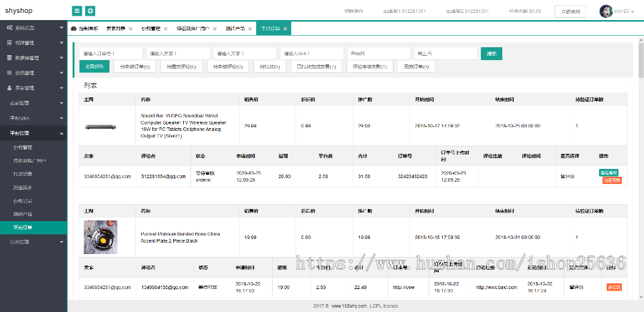Image resolution: width=644 pixels, height=312 pixels.
Task: Click the 系统设置 gears icon in sidebar
Action: [x=9, y=28]
